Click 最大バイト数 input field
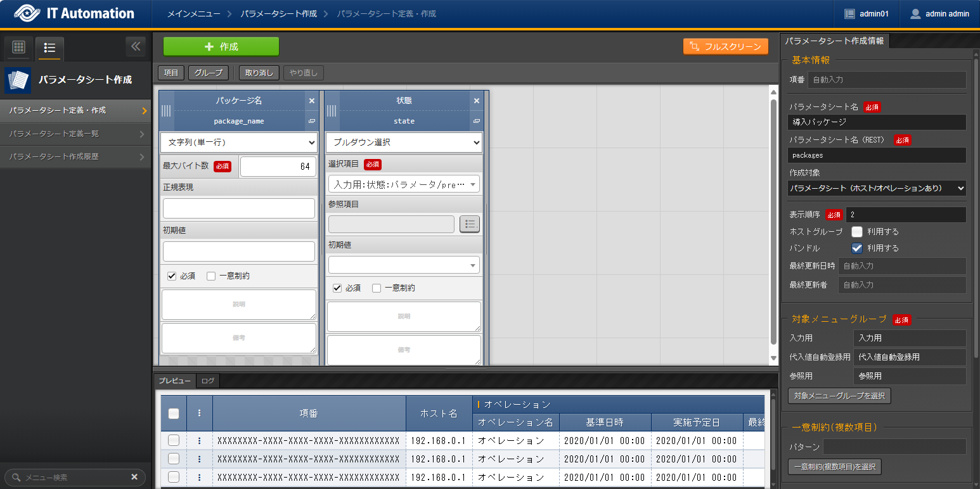Viewport: 980px width, 489px height. tap(277, 167)
